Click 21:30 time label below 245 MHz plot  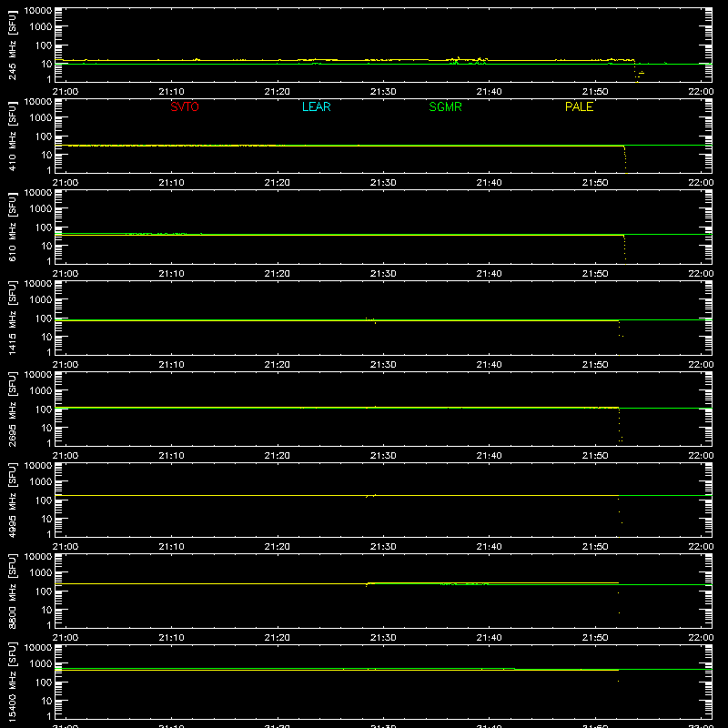click(x=383, y=92)
